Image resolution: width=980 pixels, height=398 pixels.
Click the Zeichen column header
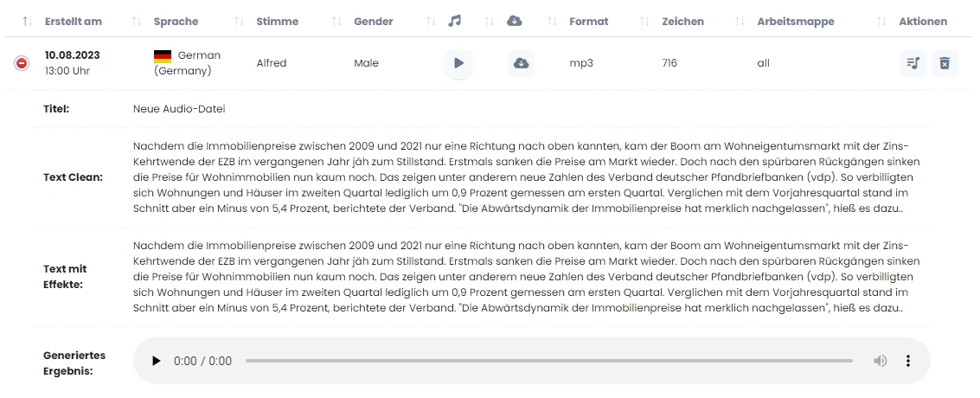click(x=682, y=22)
